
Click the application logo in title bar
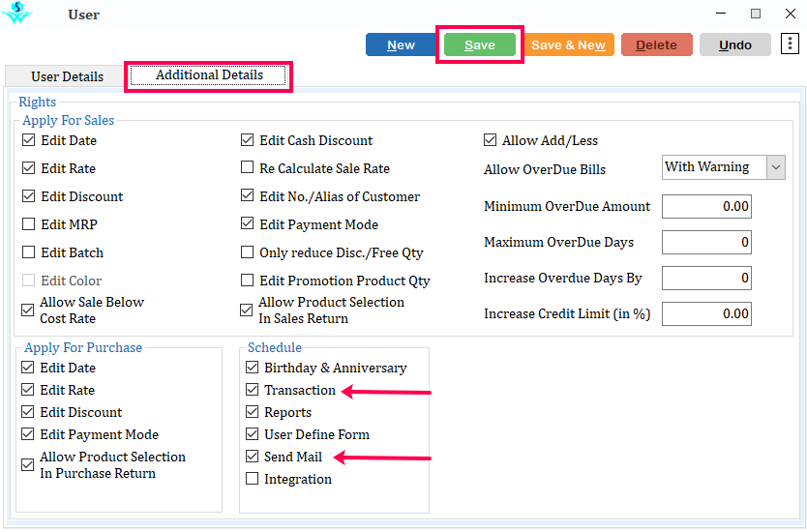click(x=17, y=14)
